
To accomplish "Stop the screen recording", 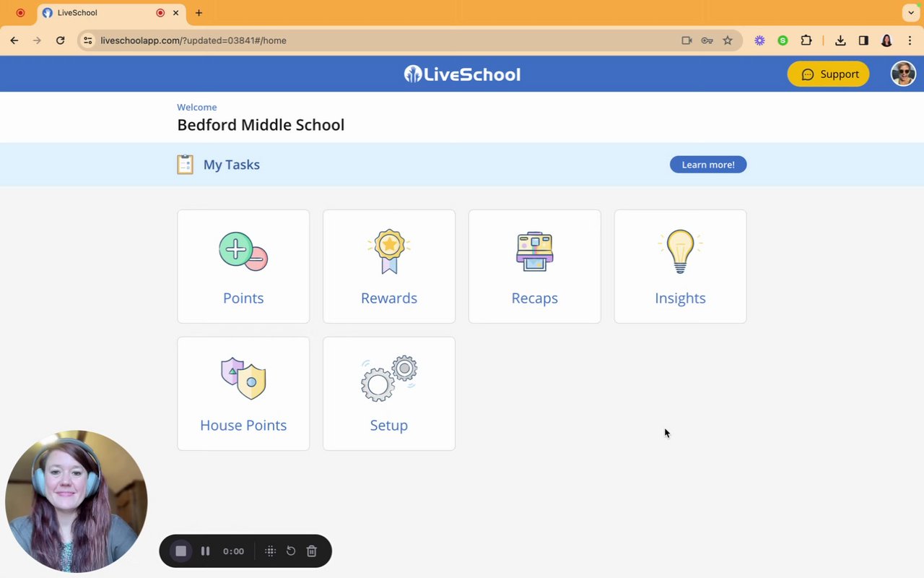I will [x=181, y=551].
